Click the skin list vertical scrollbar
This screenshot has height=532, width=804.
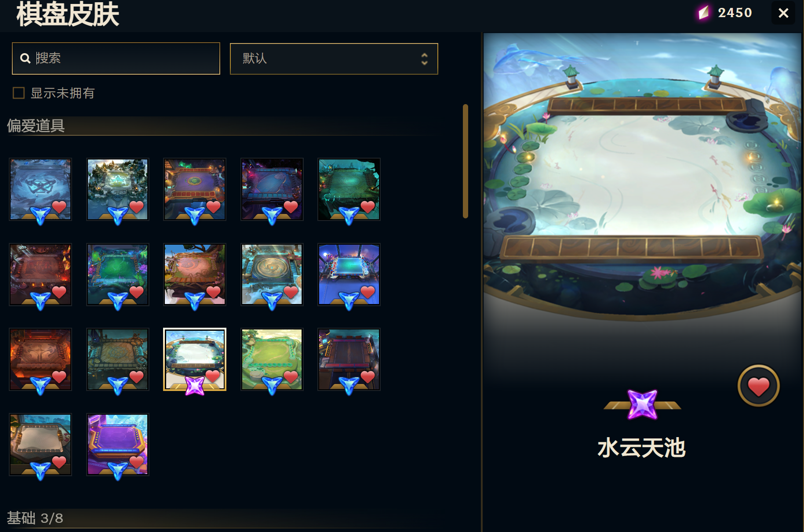[x=465, y=161]
